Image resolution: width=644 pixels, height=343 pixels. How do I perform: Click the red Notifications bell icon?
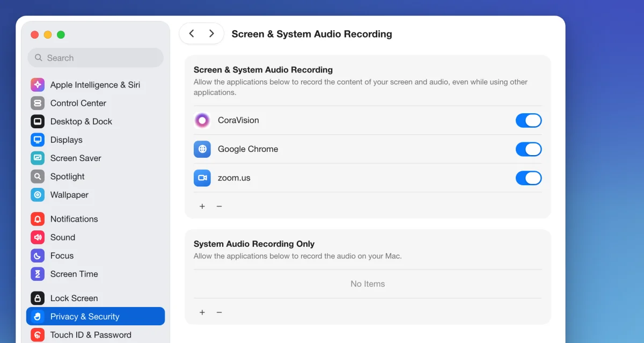point(38,219)
